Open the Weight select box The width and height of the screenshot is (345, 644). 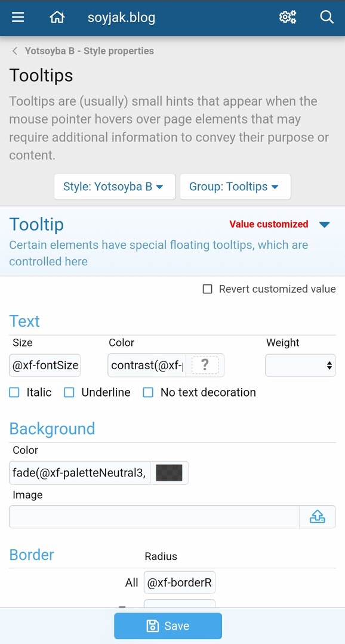click(300, 365)
